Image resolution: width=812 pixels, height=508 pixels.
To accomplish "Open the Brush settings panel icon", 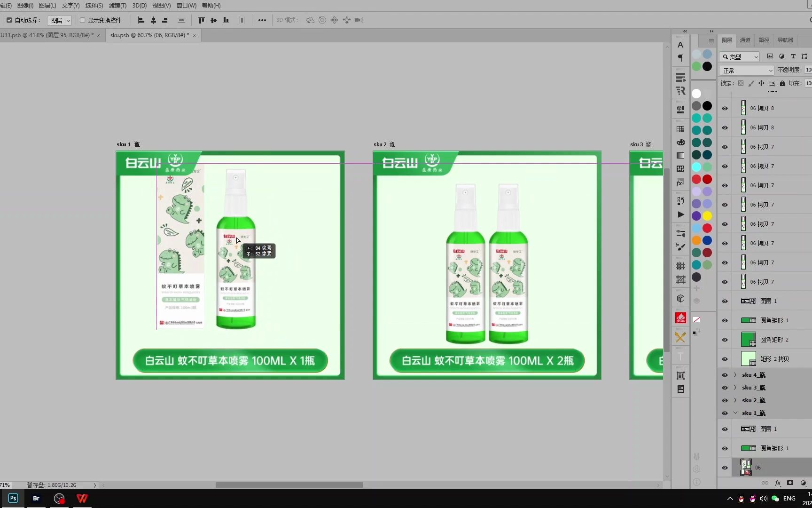I will tap(680, 246).
